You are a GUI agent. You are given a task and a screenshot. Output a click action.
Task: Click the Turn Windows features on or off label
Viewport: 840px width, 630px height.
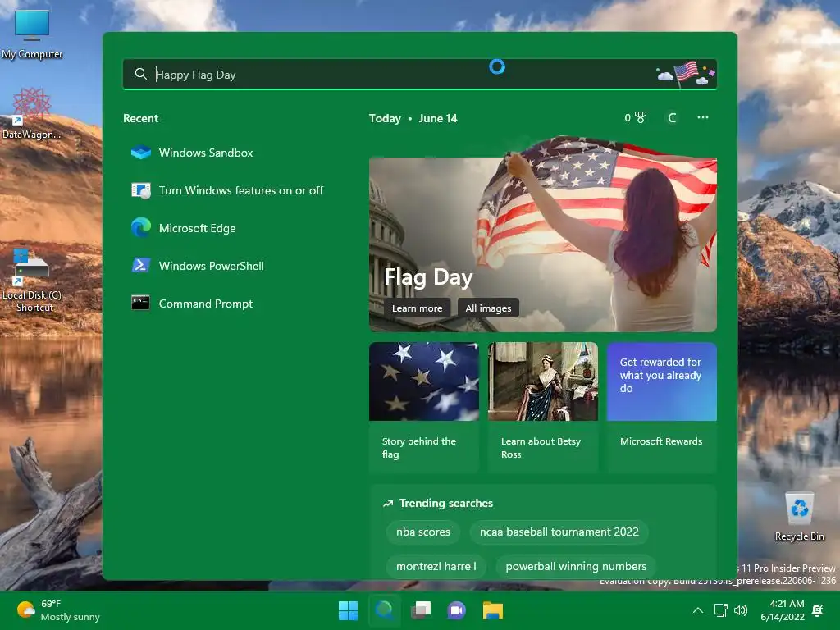tap(241, 190)
